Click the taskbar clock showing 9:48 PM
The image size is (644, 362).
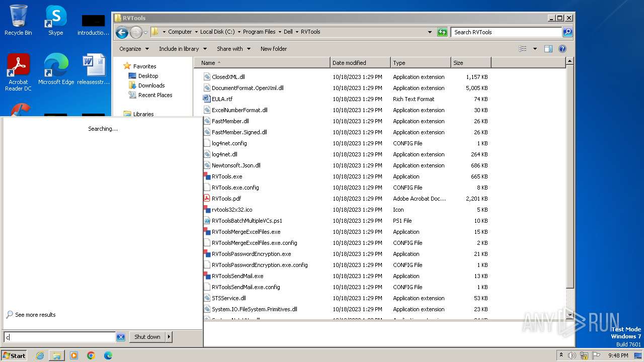[618, 355]
